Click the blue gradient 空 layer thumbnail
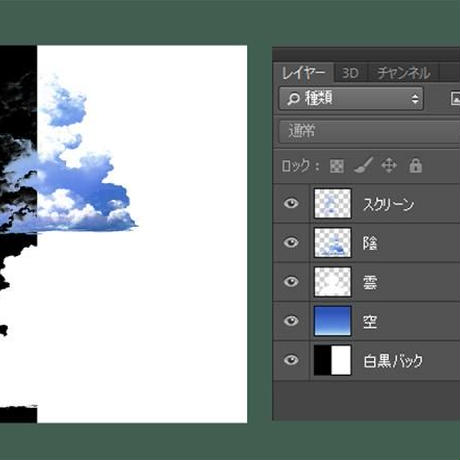460x460 pixels. pos(333,321)
